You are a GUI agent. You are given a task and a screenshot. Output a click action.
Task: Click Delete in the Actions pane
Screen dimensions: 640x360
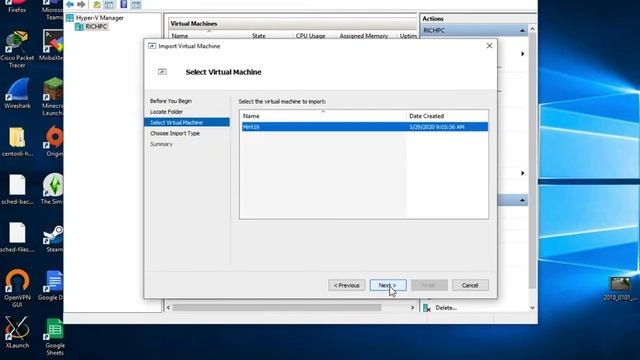(x=445, y=308)
